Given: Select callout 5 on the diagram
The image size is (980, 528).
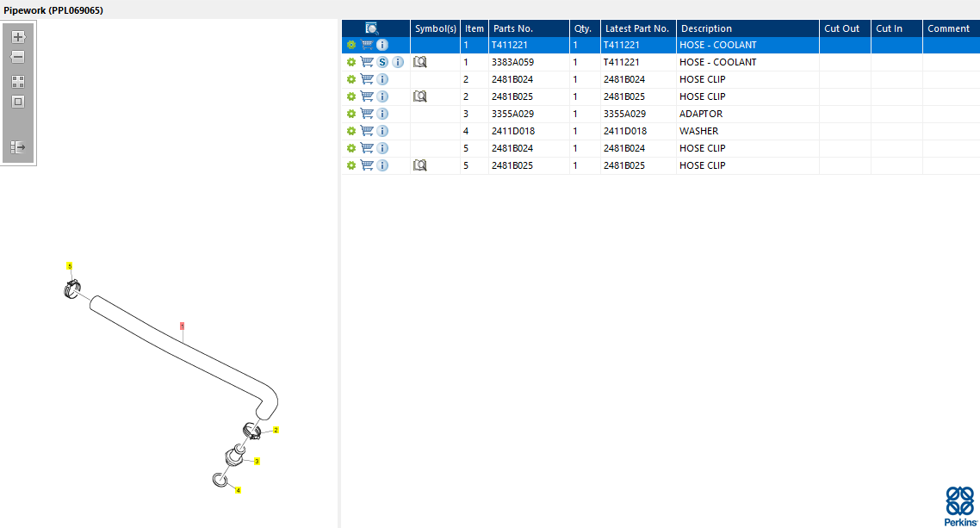Looking at the screenshot, I should coord(70,266).
